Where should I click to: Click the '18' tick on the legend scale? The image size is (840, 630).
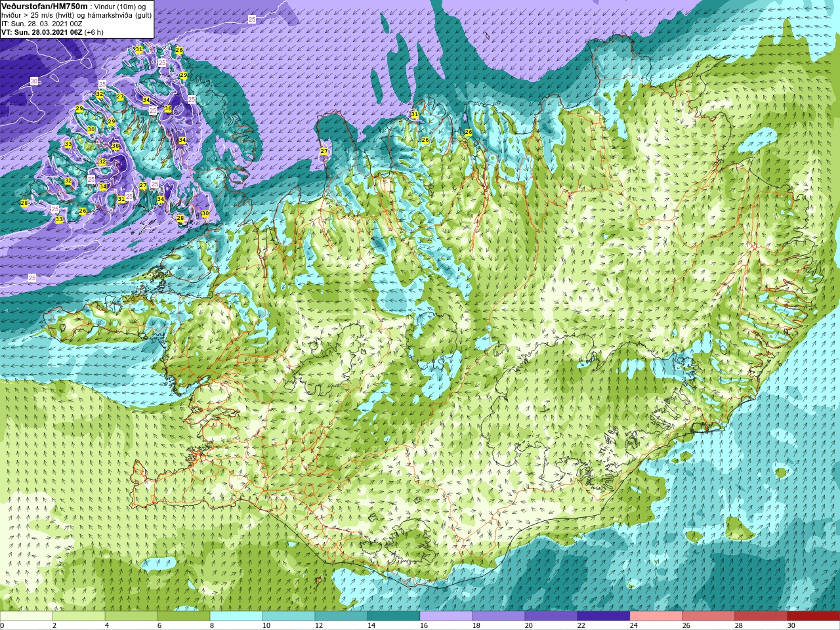pyautogui.click(x=476, y=625)
